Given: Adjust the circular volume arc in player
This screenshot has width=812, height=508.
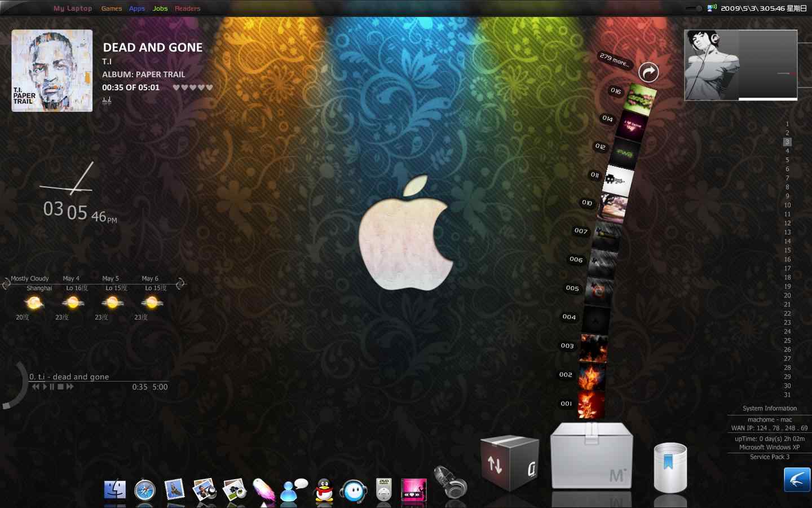Looking at the screenshot, I should (15, 385).
